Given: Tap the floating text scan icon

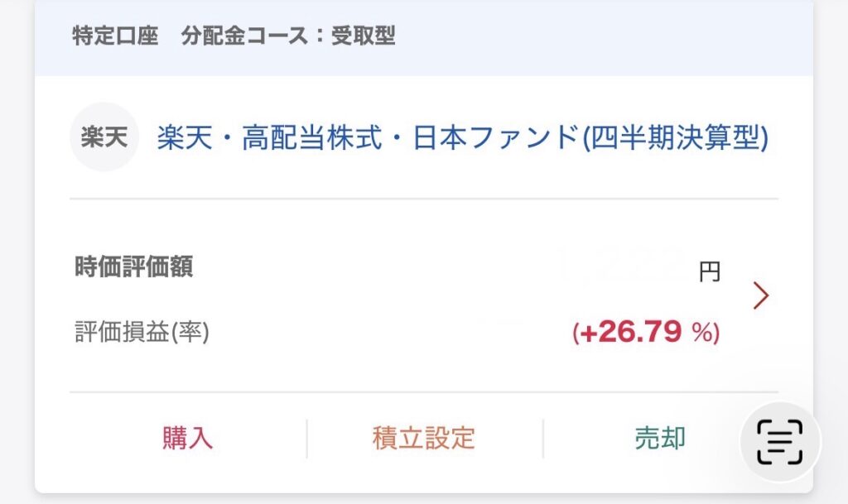Looking at the screenshot, I should click(x=780, y=442).
